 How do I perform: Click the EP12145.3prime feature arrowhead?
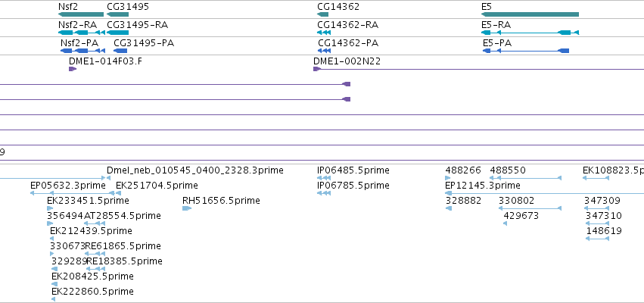tap(449, 193)
